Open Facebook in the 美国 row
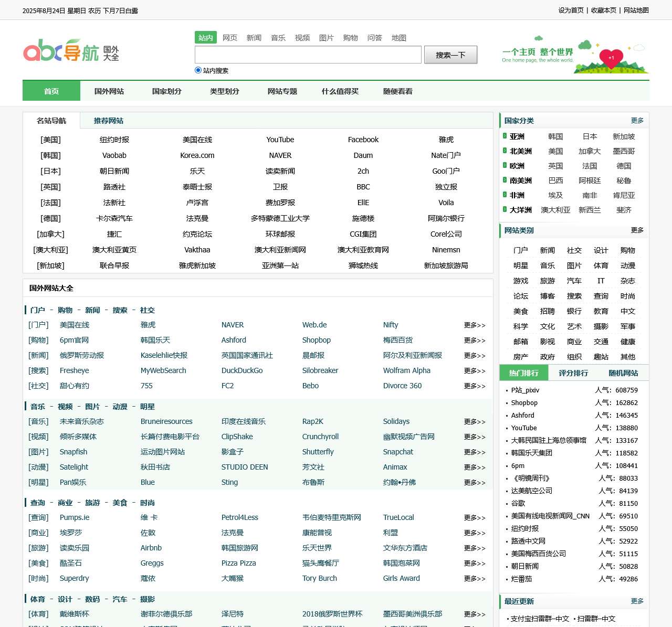Screen dimensions: 672x627 (x=363, y=140)
